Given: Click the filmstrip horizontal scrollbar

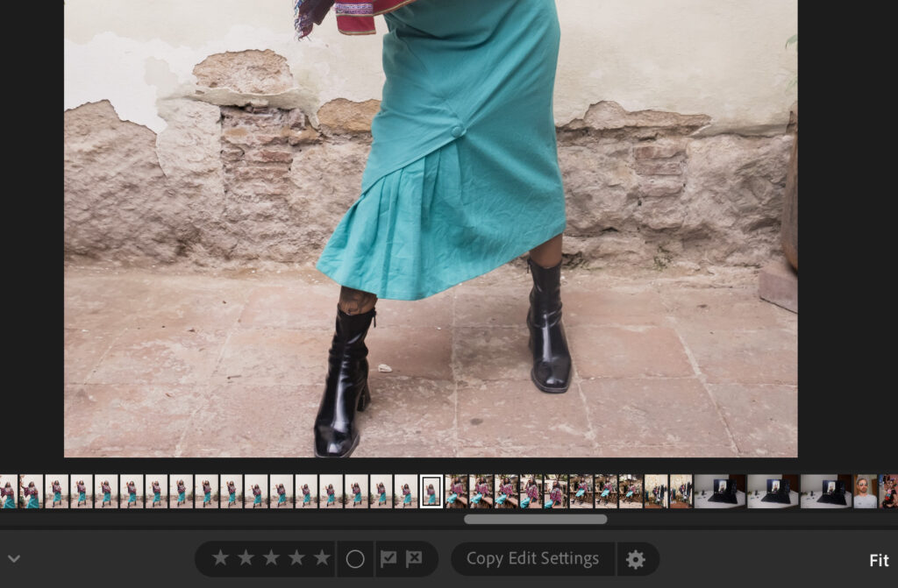Looking at the screenshot, I should 535,519.
